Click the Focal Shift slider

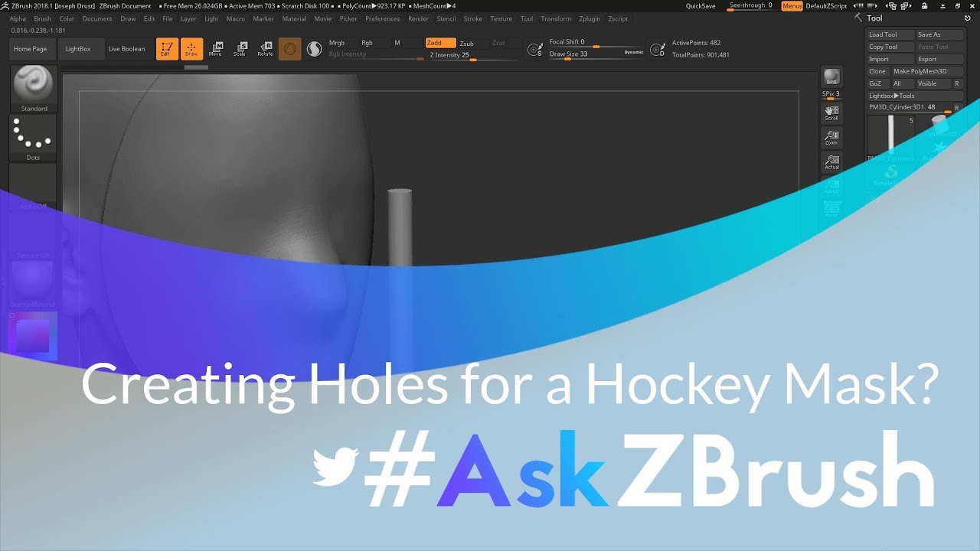[x=596, y=43]
